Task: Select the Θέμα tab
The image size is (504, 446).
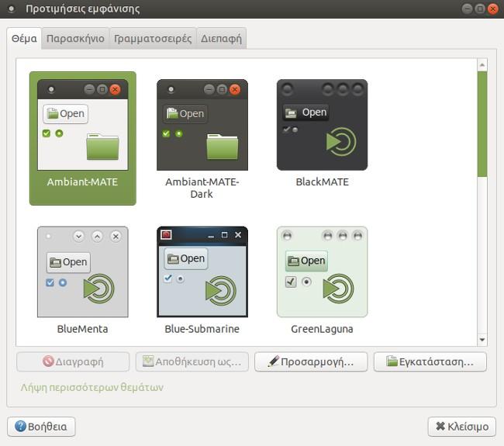Action: [x=24, y=39]
